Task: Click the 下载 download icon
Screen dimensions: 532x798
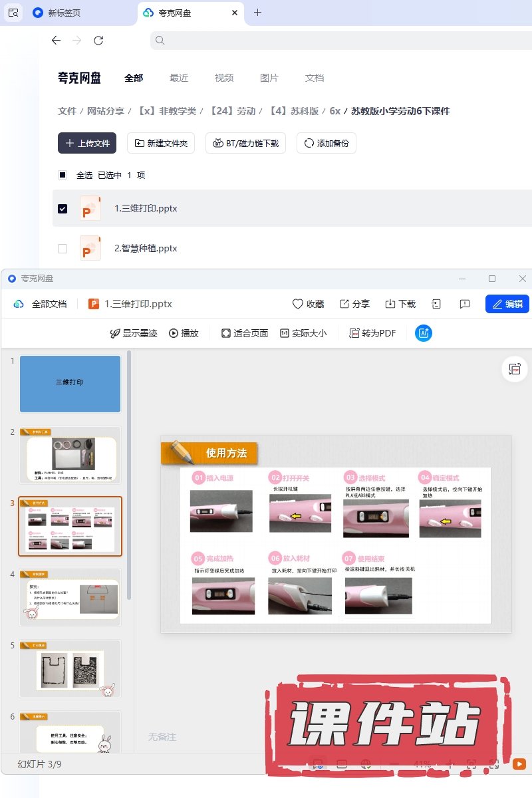Action: point(400,304)
